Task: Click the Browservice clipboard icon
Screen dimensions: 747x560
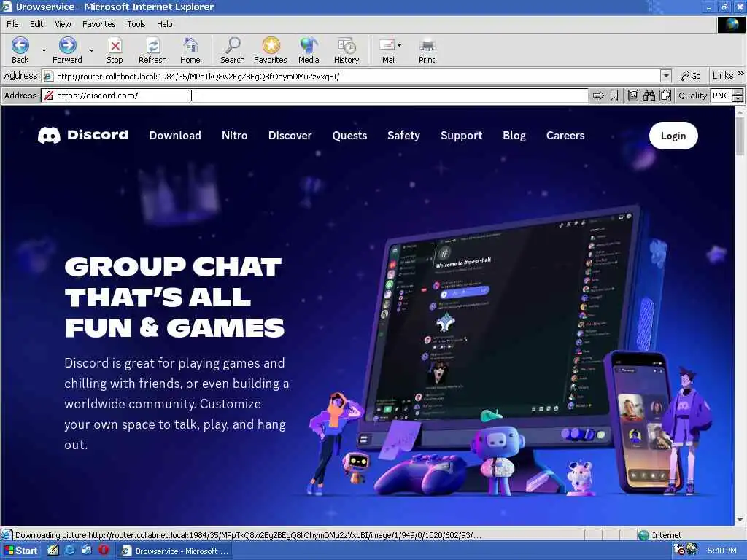Action: (x=665, y=96)
